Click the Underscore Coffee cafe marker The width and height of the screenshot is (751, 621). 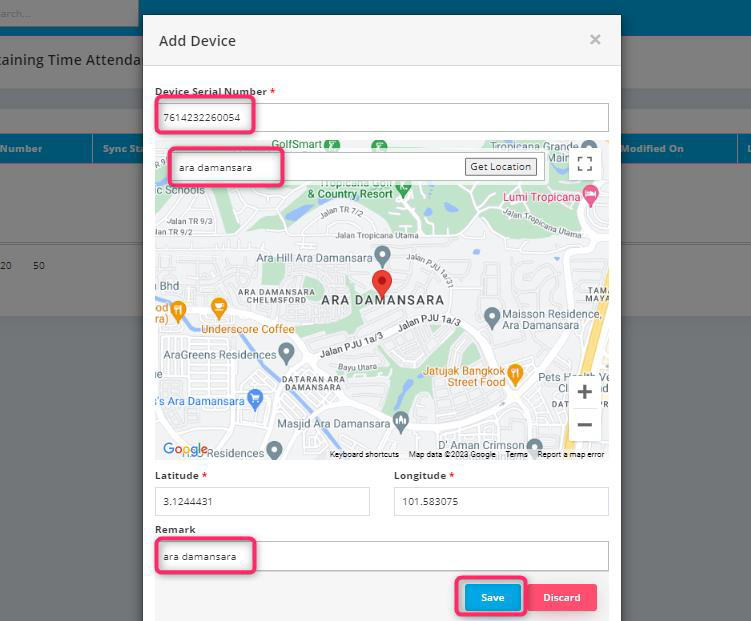(219, 308)
